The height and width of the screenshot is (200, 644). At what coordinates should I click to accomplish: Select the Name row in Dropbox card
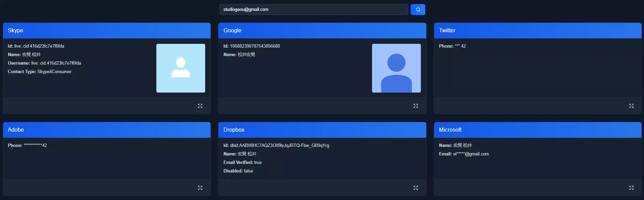click(x=240, y=154)
